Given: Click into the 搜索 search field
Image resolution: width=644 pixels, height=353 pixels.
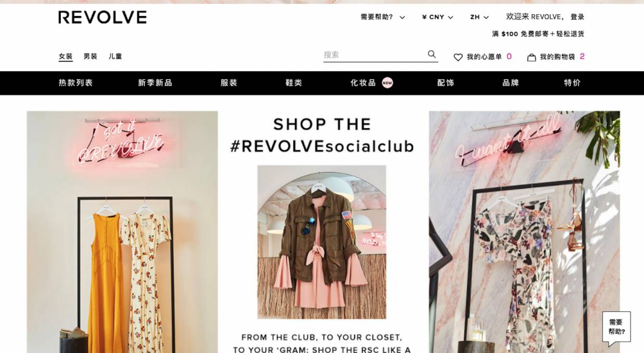Looking at the screenshot, I should tap(374, 55).
